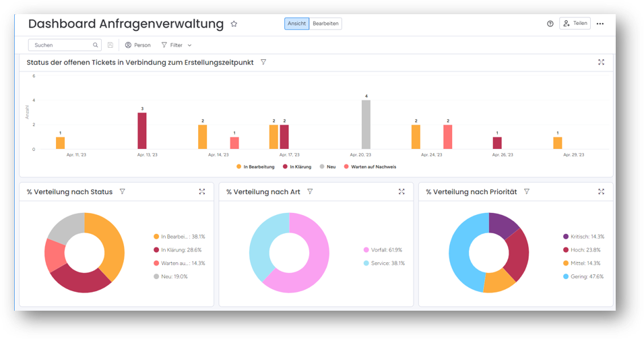Click the magnifier icon in Suchen box
This screenshot has width=644, height=339.
95,45
